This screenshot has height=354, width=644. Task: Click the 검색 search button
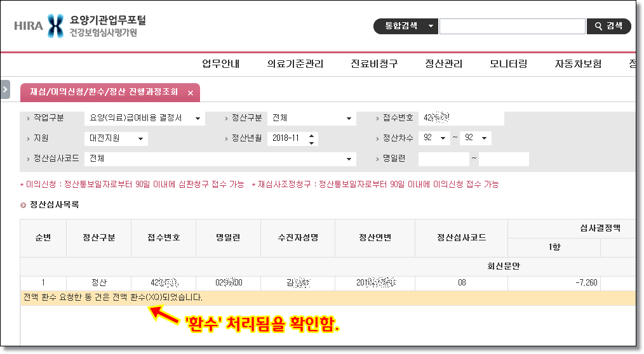608,26
